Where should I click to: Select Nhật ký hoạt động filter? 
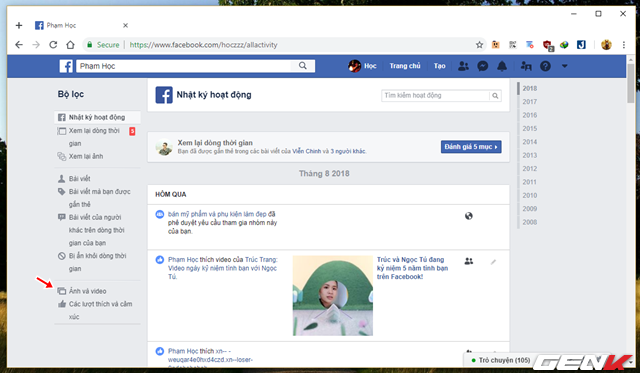[x=97, y=117]
